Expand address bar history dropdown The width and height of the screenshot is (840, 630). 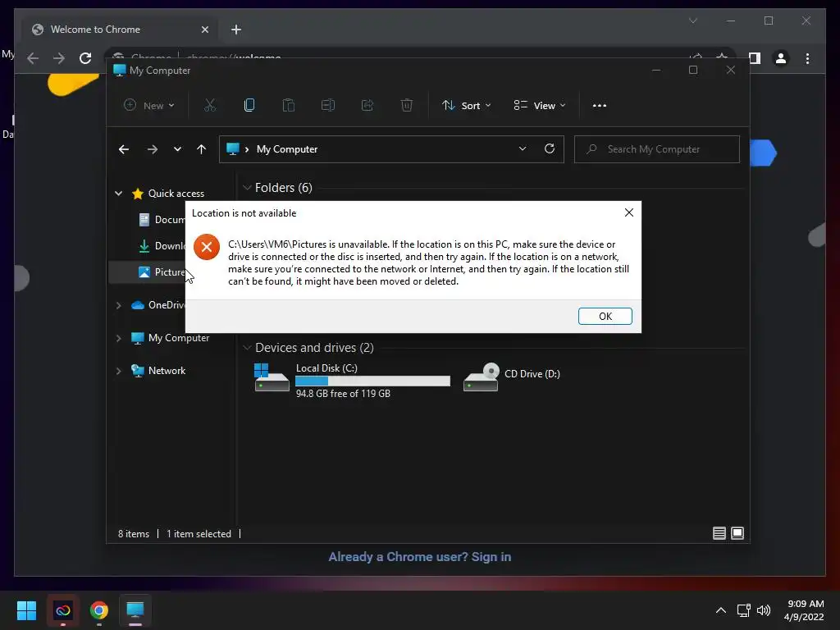click(523, 149)
